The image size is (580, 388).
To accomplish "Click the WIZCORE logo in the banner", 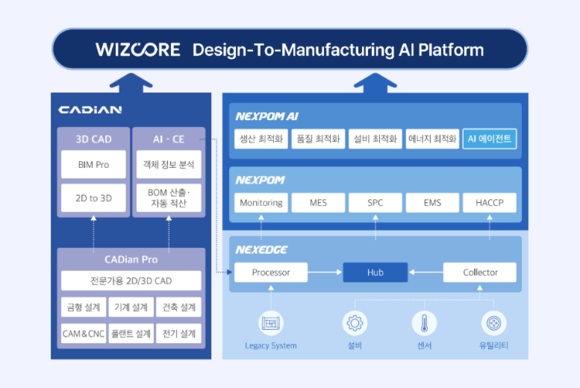I will [x=138, y=50].
